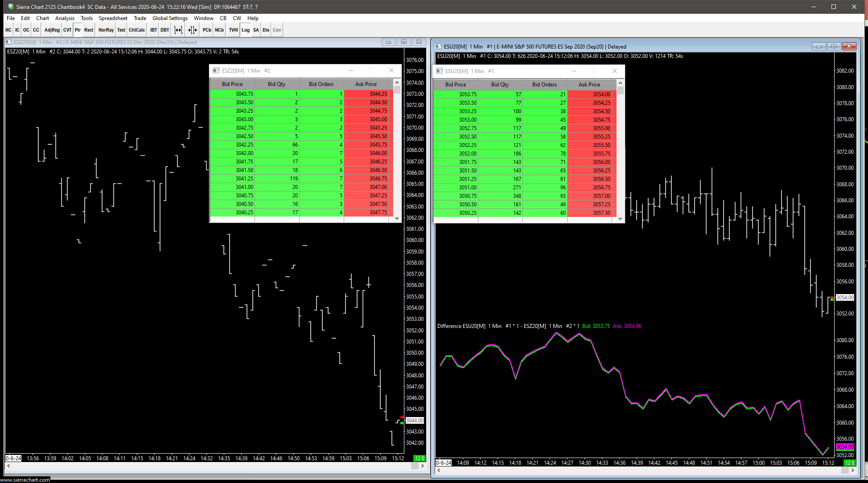Click the AdjReg toolbar button
868x483 pixels.
pos(52,30)
